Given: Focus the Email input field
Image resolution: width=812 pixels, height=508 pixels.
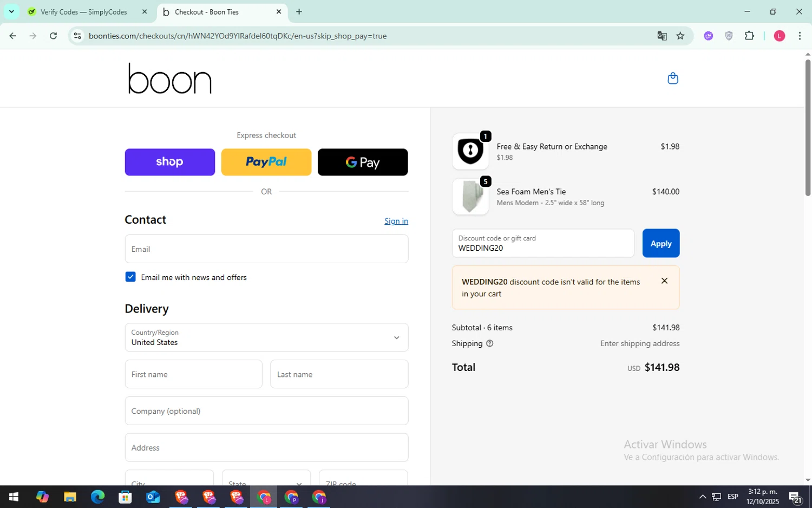Looking at the screenshot, I should pos(266,249).
